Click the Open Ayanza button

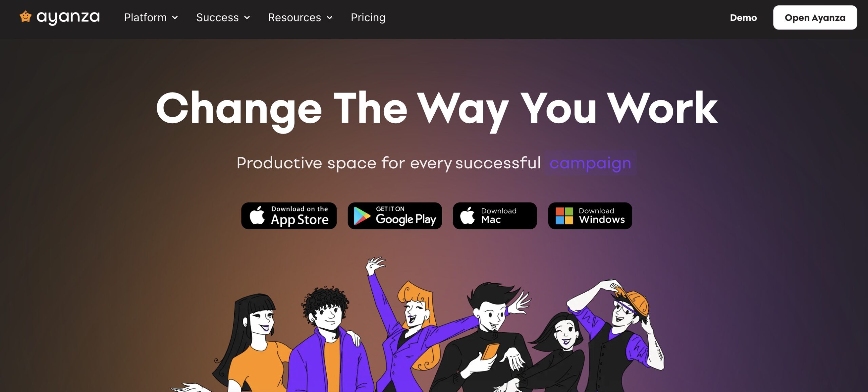815,18
